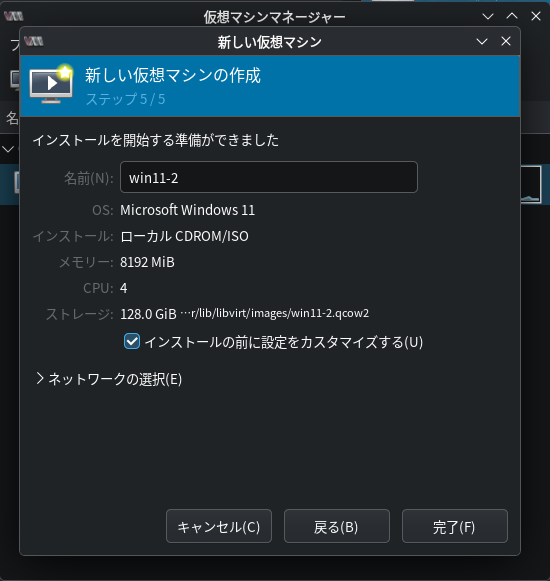Click the ステップ 5 / 5 step indicator

click(x=125, y=99)
